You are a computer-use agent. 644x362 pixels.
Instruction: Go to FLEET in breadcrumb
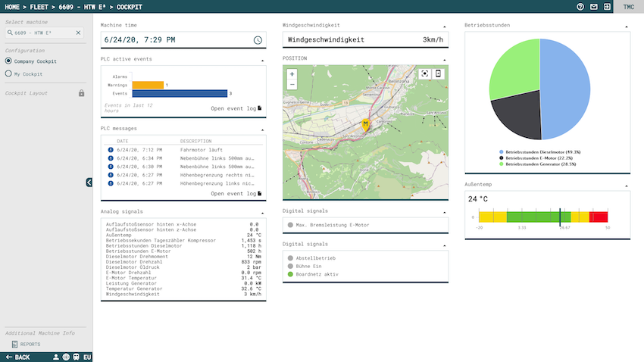[x=39, y=7]
